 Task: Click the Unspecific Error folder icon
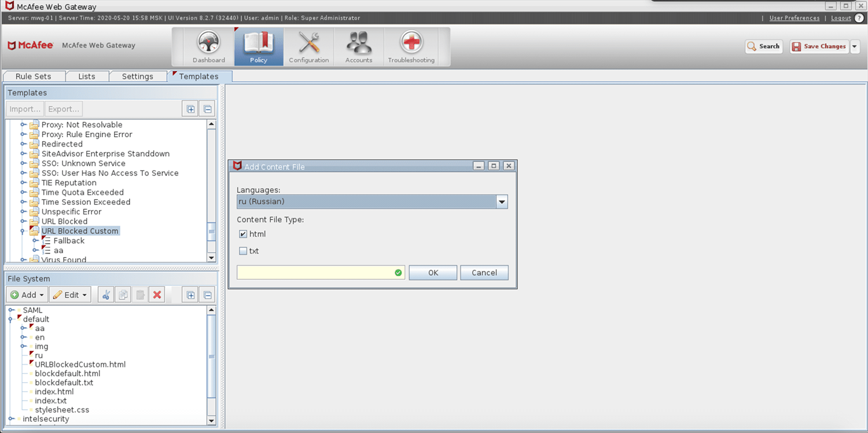pos(35,212)
